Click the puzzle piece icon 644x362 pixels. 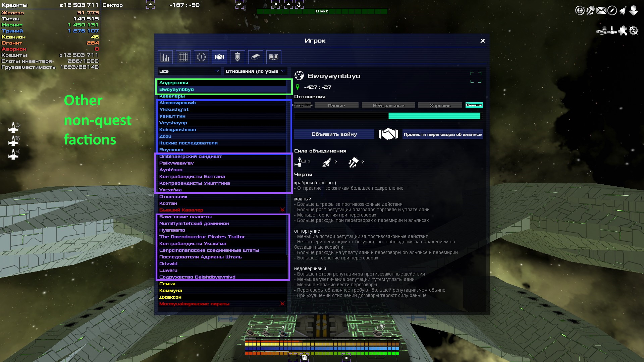pos(623,31)
